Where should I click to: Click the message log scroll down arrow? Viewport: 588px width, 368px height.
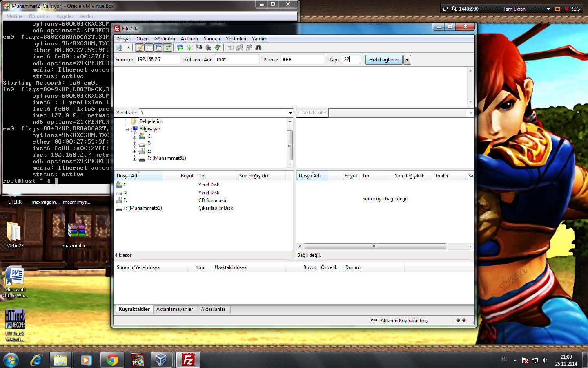coord(470,102)
